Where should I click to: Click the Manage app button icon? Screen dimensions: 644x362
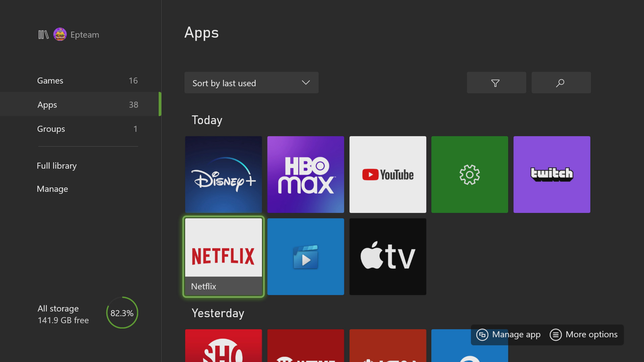pos(482,335)
